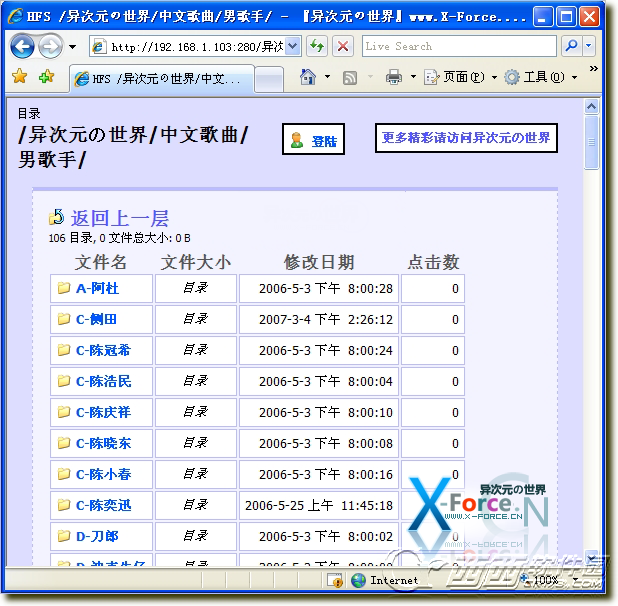The height and width of the screenshot is (606, 618).
Task: Click the folder icon beside C-陈奕迅
Action: pyautogui.click(x=64, y=505)
